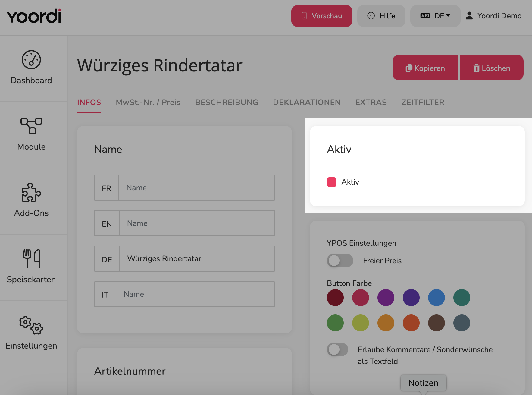Pick the brown button color
This screenshot has width=532, height=395.
tap(437, 323)
